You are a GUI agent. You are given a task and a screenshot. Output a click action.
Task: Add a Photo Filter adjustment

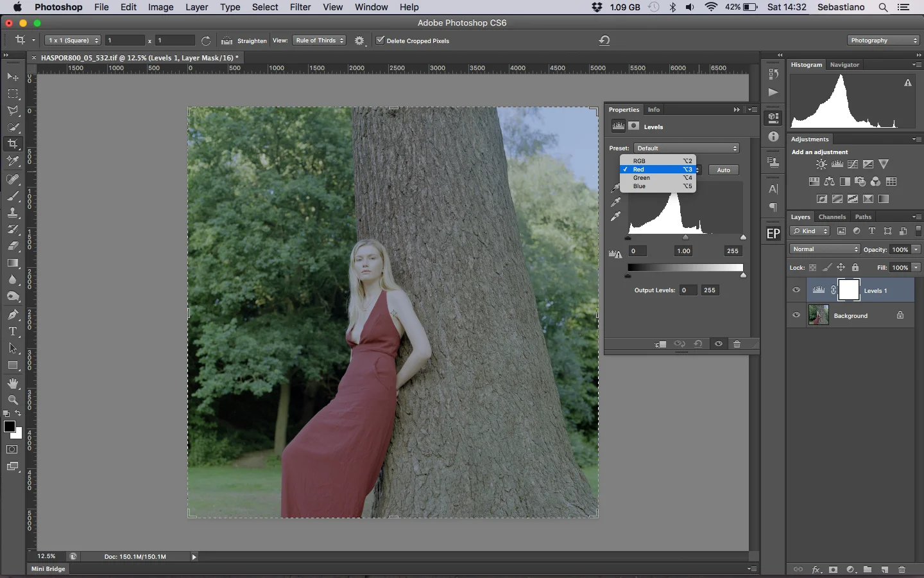860,182
